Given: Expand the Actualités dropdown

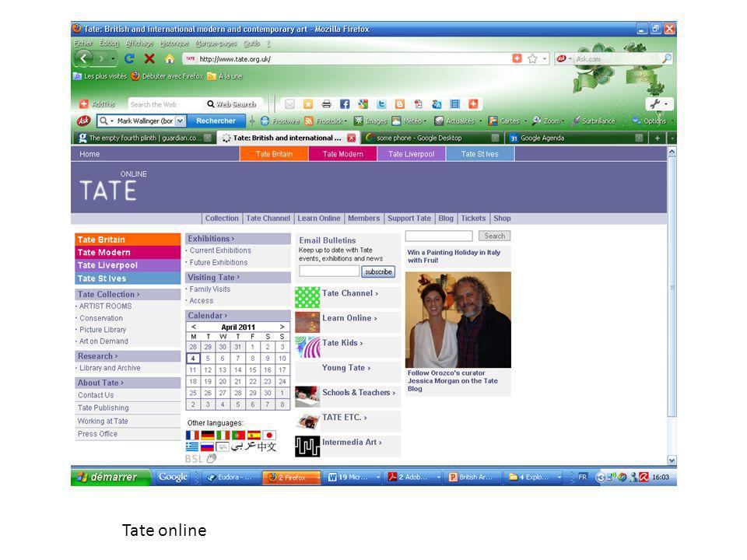Looking at the screenshot, I should [x=480, y=121].
